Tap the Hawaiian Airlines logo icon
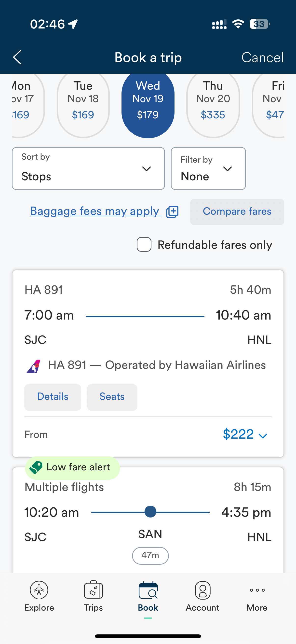This screenshot has width=296, height=644. point(33,366)
